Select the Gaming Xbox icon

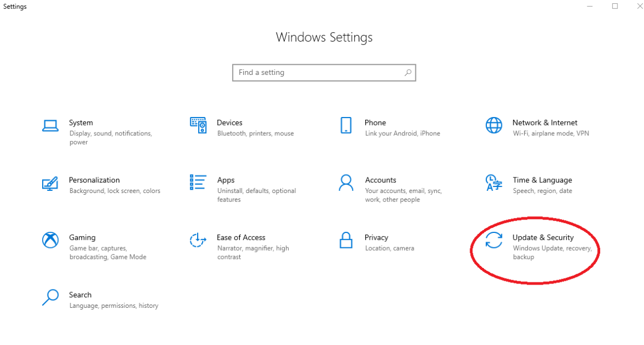[51, 241]
